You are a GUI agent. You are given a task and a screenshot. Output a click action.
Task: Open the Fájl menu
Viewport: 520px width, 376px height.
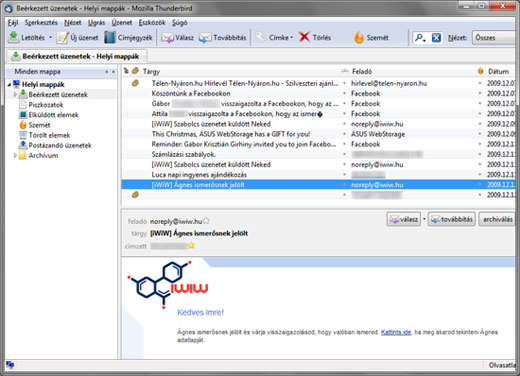click(13, 23)
